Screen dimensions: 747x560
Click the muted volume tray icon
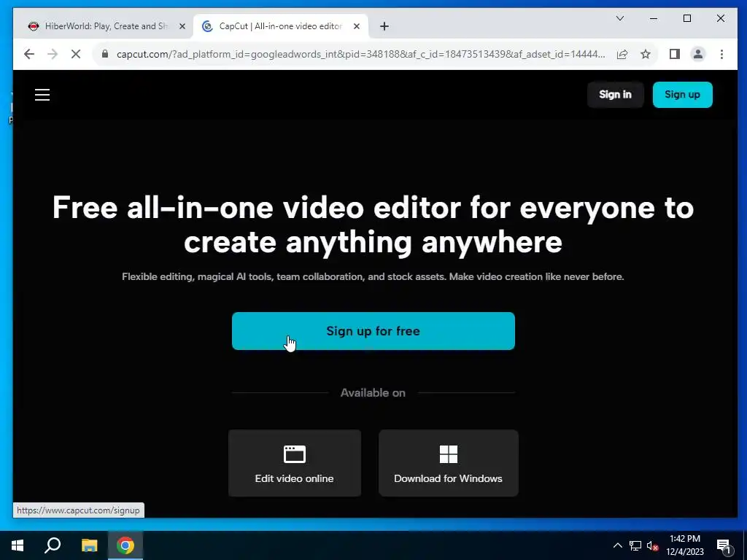coord(653,545)
